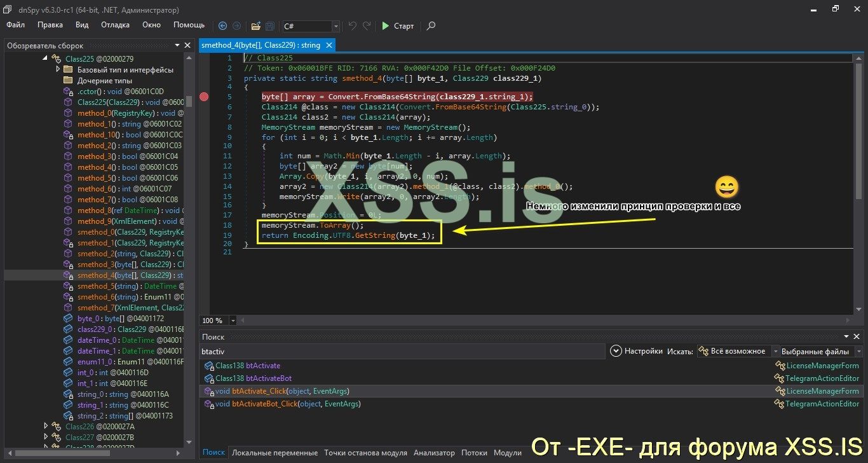Open the Отладка menu

pyautogui.click(x=115, y=25)
